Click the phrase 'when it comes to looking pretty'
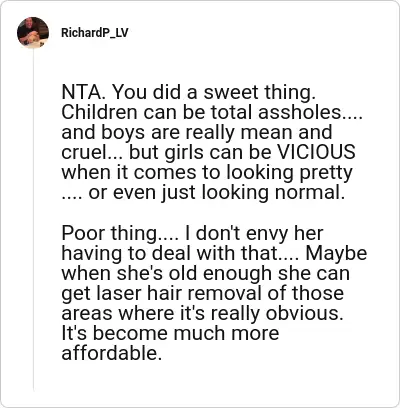This screenshot has height=408, width=400. point(207,173)
